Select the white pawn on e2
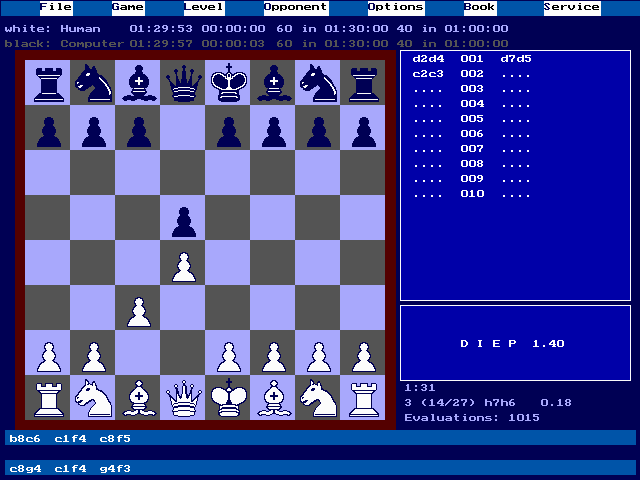Image resolution: width=640 pixels, height=480 pixels. point(229,357)
